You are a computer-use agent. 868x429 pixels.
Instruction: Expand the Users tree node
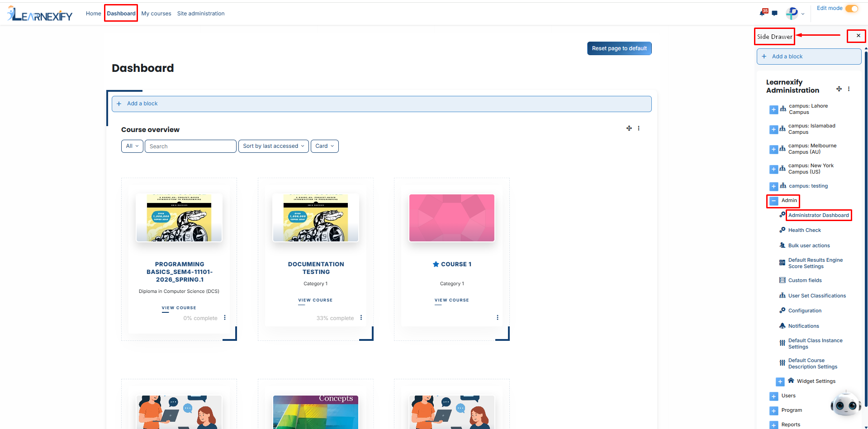point(774,396)
